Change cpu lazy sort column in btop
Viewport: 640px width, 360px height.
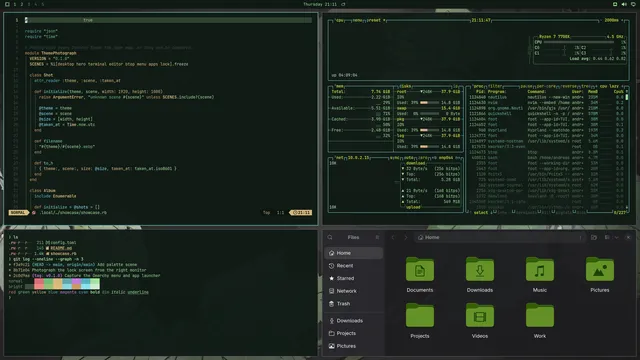click(609, 86)
